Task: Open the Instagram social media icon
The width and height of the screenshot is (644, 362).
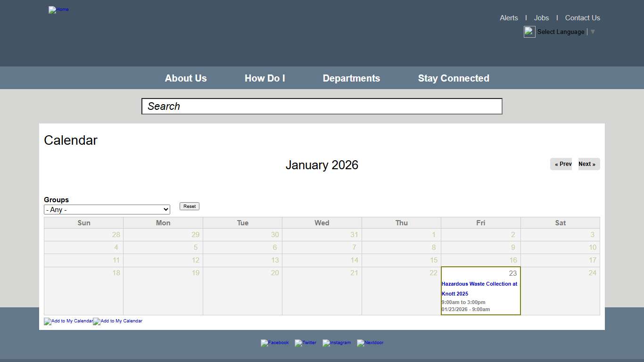Action: [x=337, y=343]
